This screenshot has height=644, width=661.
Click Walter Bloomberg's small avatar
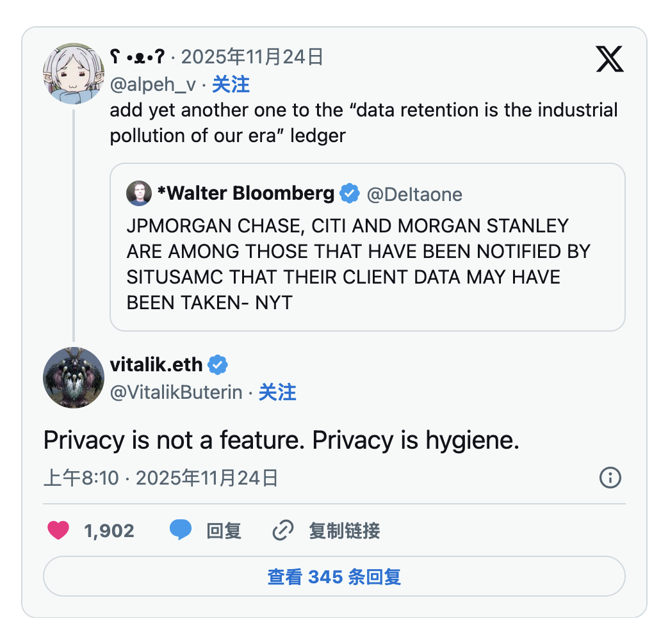click(x=138, y=193)
